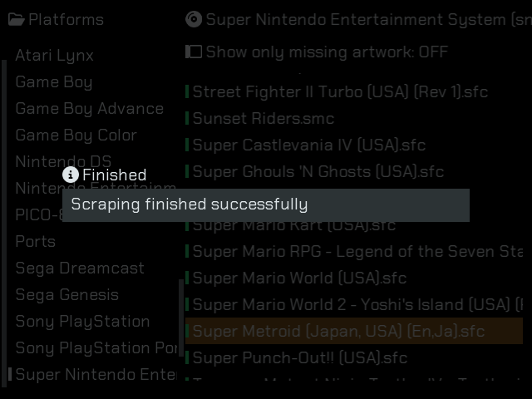Viewport: 532px width, 399px height.
Task: Click the disc icon beside Super Nintendo title
Action: point(194,19)
